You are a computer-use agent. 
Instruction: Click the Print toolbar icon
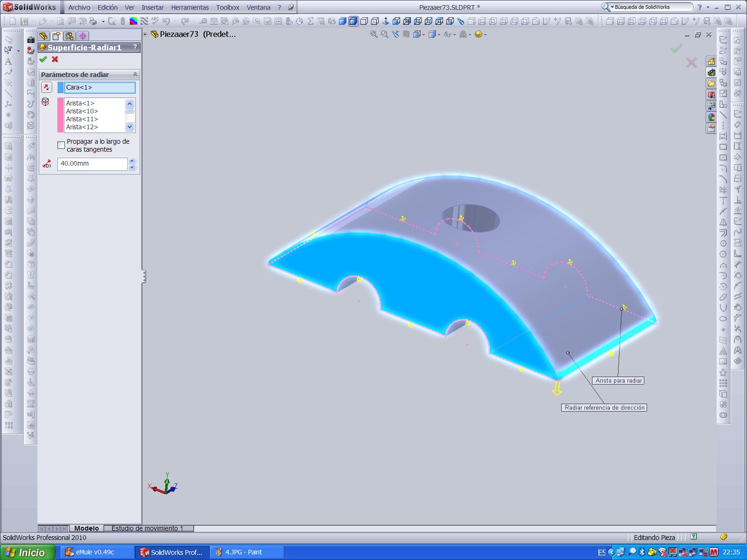(93, 21)
